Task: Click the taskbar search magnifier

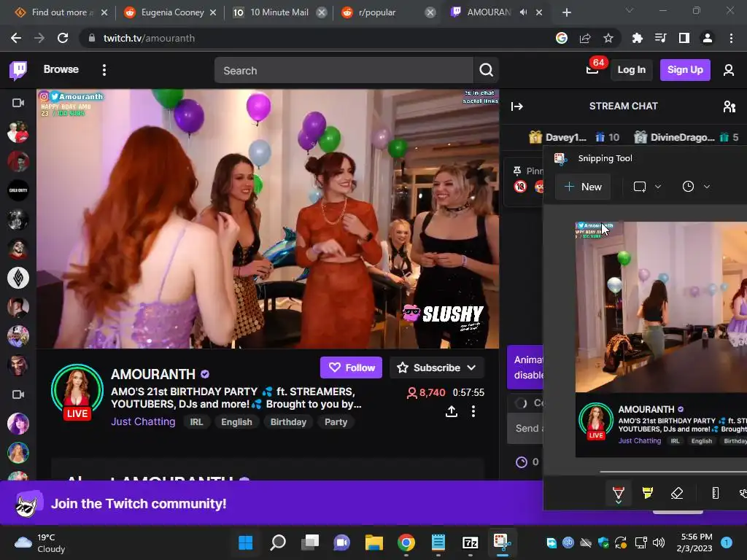Action: [278, 542]
